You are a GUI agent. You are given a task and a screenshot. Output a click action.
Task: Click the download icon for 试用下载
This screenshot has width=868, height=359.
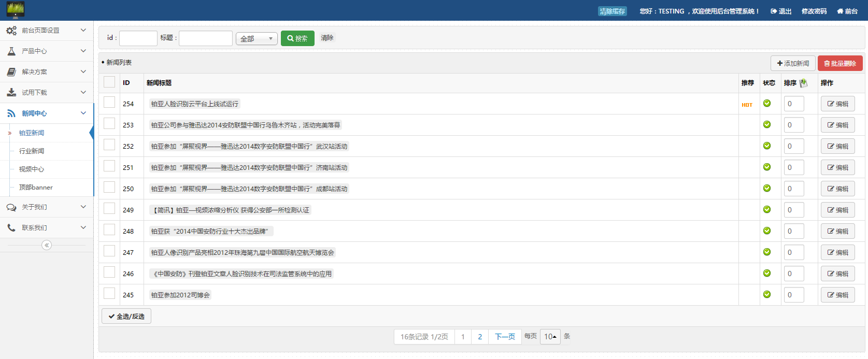coord(11,93)
